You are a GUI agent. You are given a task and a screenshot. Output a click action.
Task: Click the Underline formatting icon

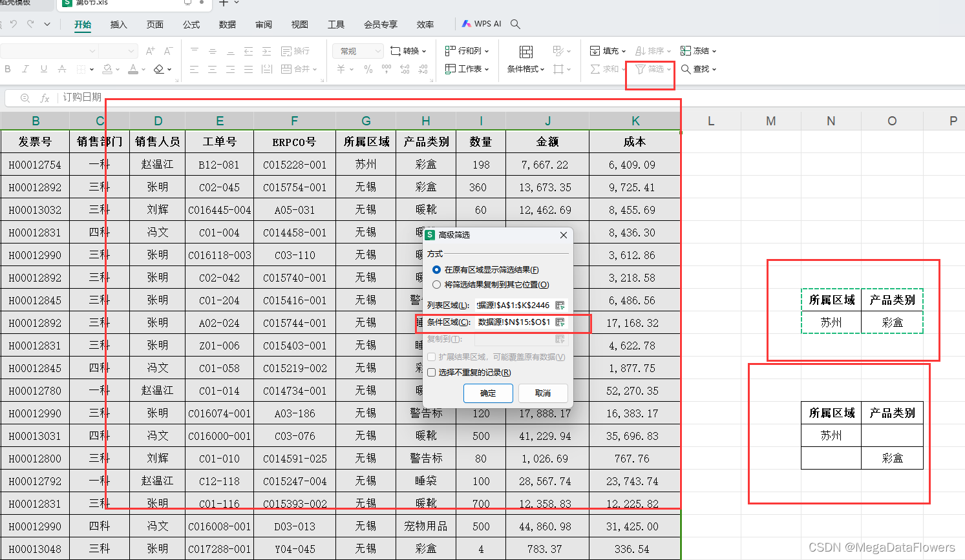[43, 69]
